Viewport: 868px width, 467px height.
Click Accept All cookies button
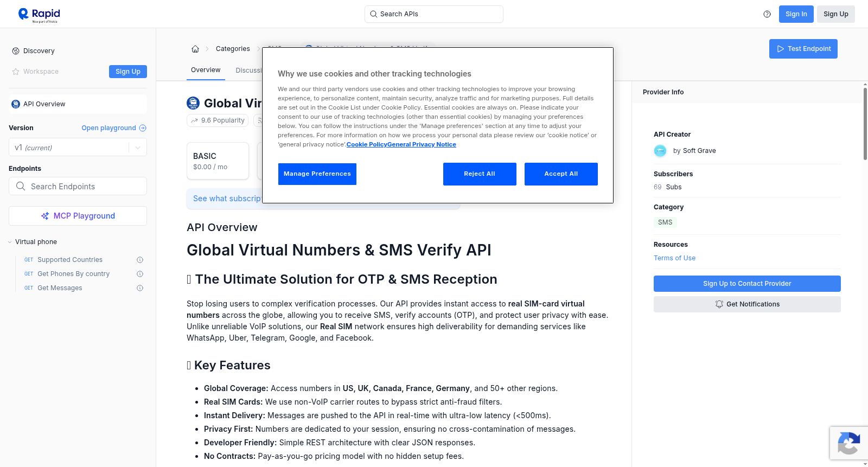click(561, 174)
